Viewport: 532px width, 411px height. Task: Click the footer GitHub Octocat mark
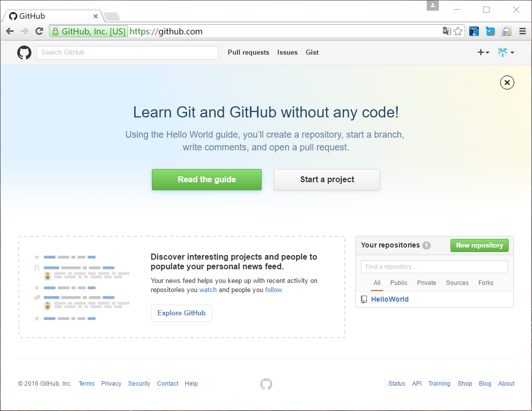pyautogui.click(x=266, y=384)
